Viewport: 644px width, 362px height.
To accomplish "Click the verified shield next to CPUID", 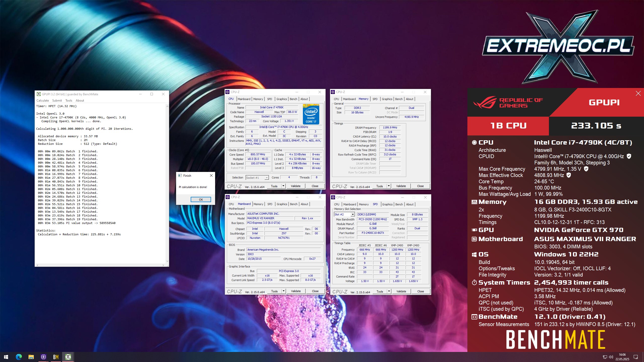I will click(629, 156).
